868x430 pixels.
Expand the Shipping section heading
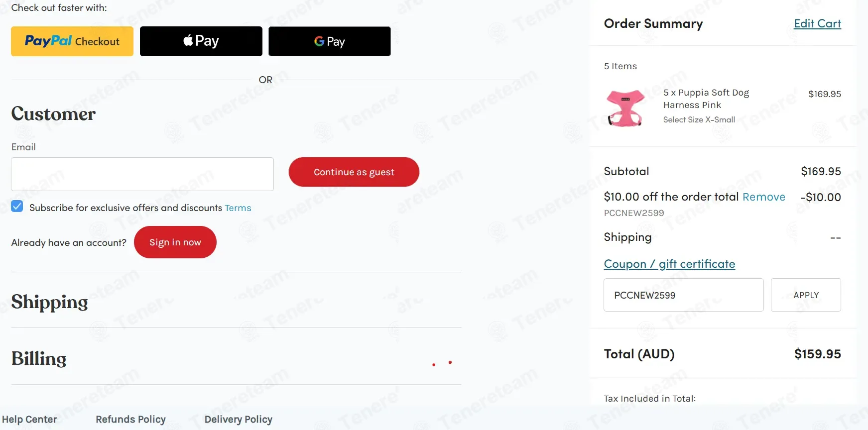(50, 302)
